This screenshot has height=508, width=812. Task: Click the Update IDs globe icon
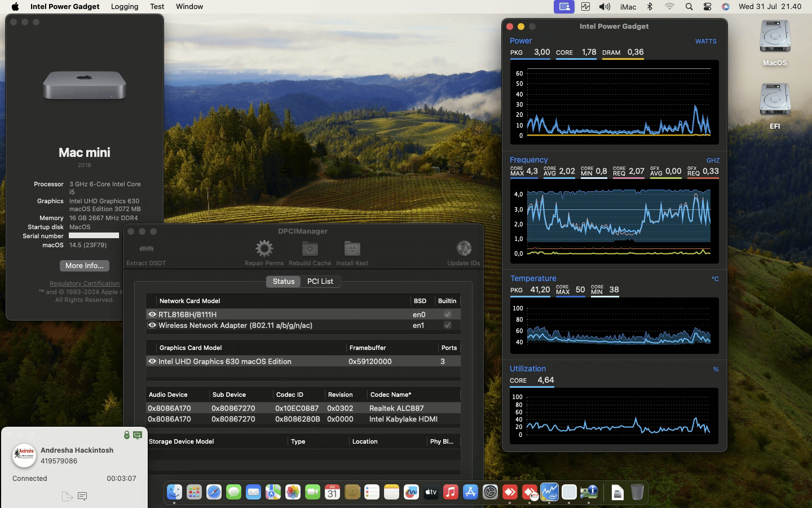pos(464,249)
